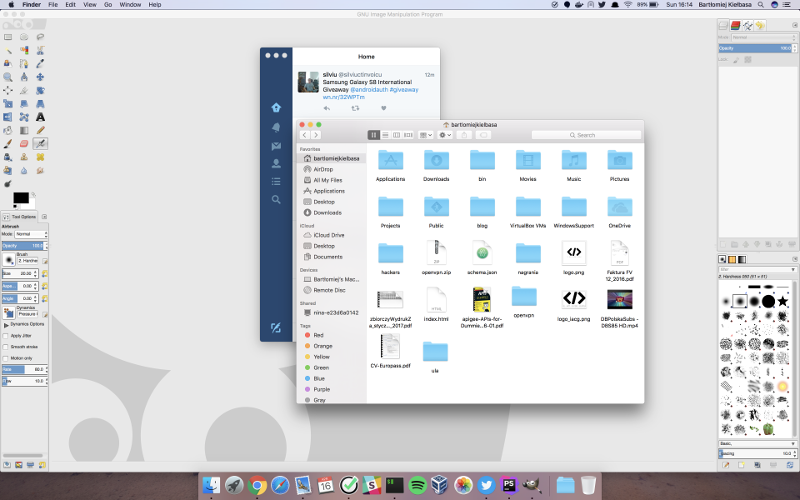Adjust airbrush Opacity slider in Tool Options
Viewport: 800px width, 500px height.
tap(24, 246)
